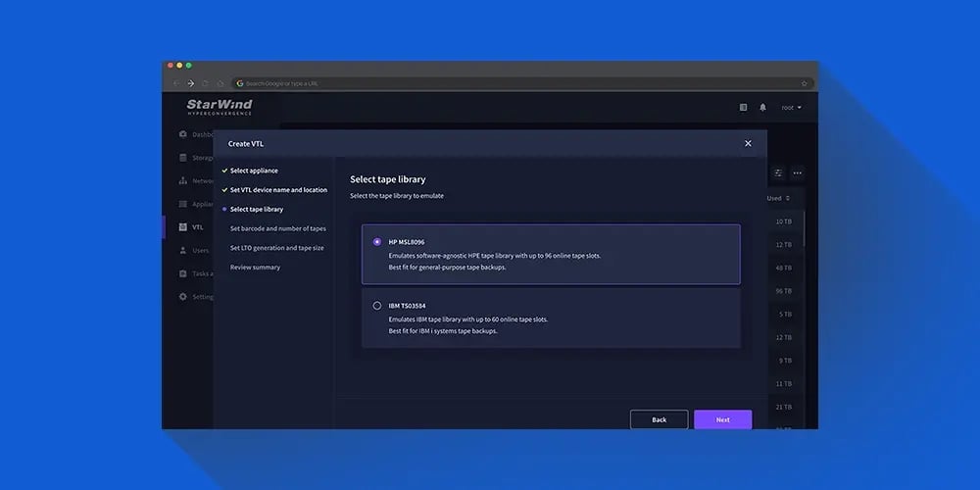Viewport: 980px width, 490px height.
Task: Click the table vertical scrollbar
Action: point(804,228)
